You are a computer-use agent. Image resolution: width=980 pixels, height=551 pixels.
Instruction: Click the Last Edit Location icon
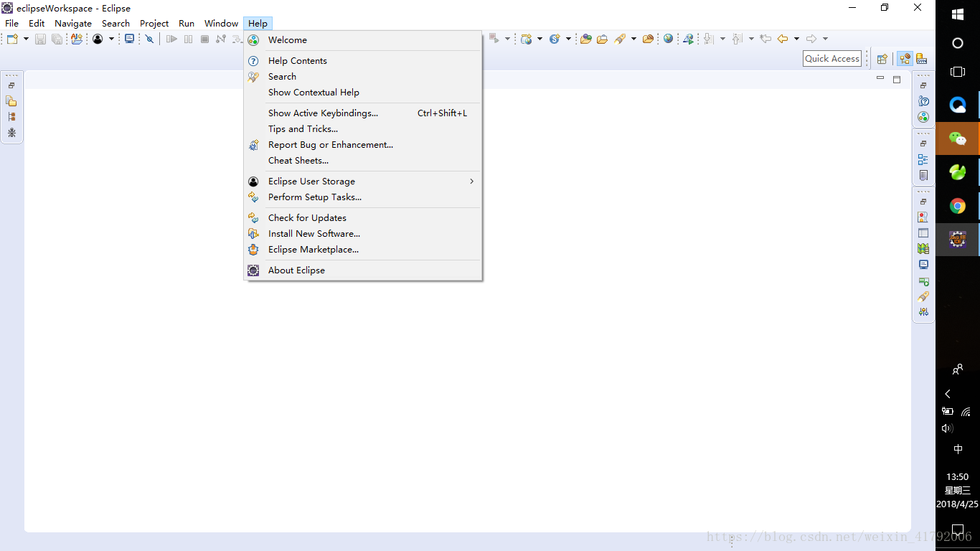coord(765,39)
